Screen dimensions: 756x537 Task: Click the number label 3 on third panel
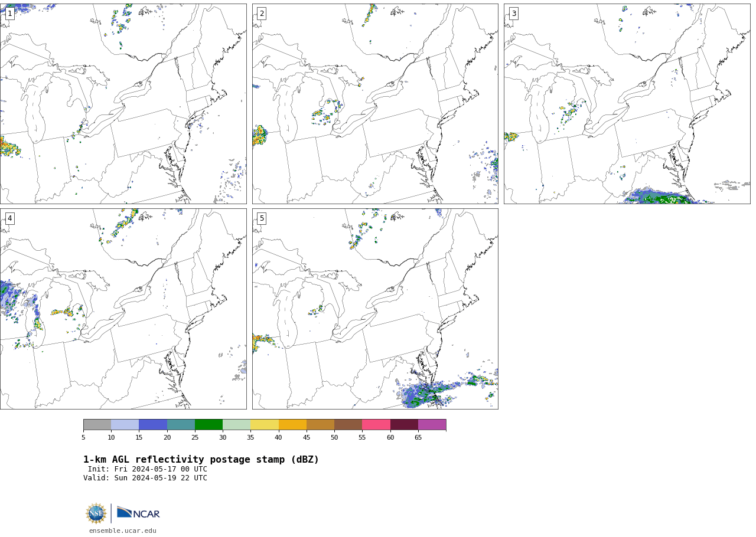513,14
